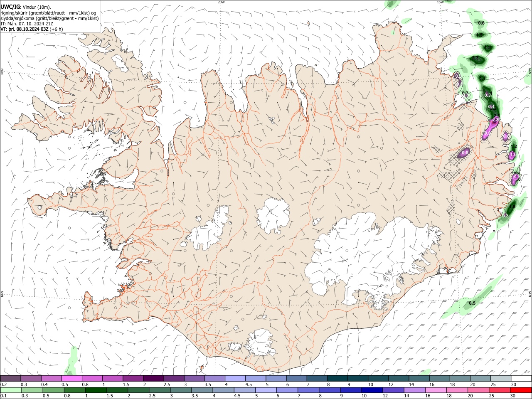The image size is (532, 399).
Task: Click the 0.5 value on southeast offshore rain band
Action: [x=472, y=303]
